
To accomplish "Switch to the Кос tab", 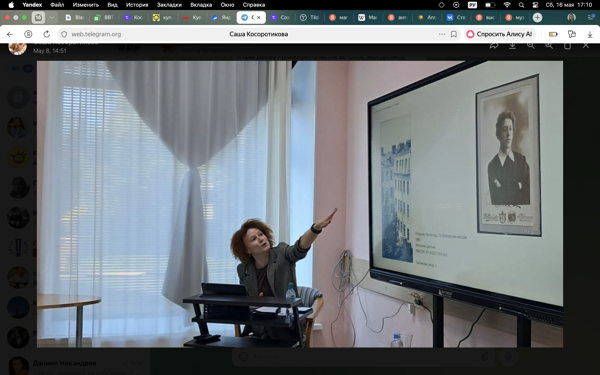I will [134, 18].
